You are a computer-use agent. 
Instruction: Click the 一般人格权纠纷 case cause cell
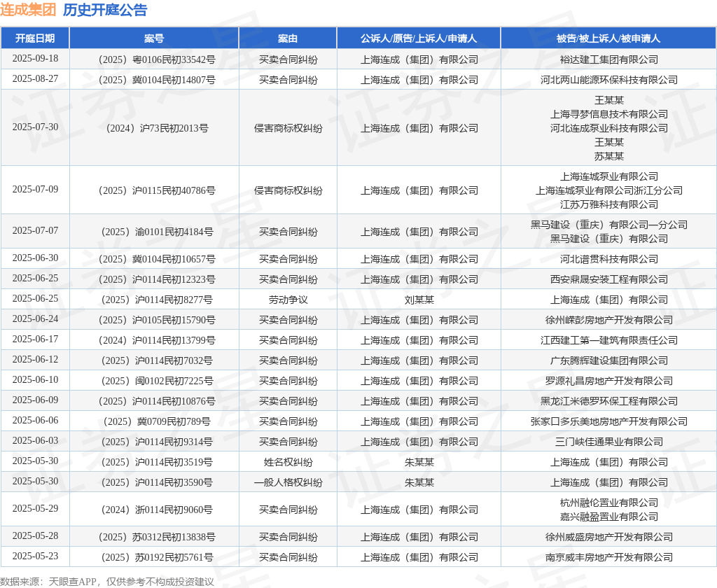288,482
